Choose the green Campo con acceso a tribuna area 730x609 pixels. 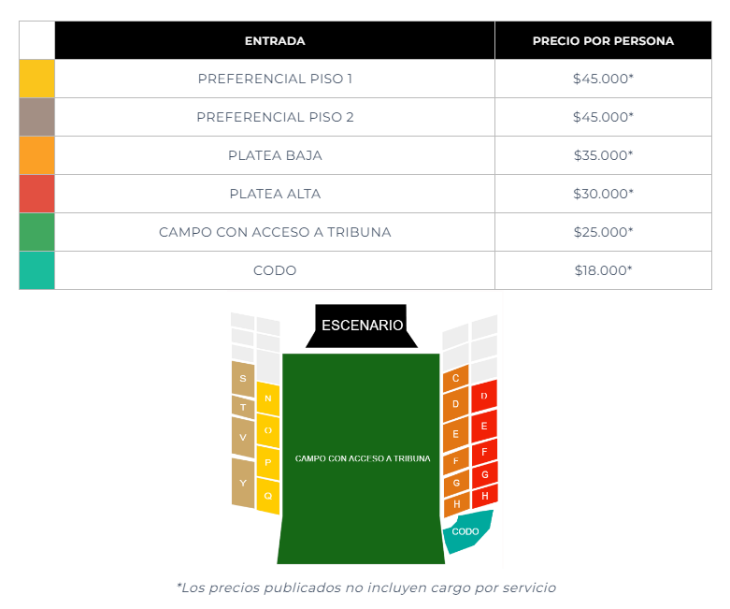(361, 459)
